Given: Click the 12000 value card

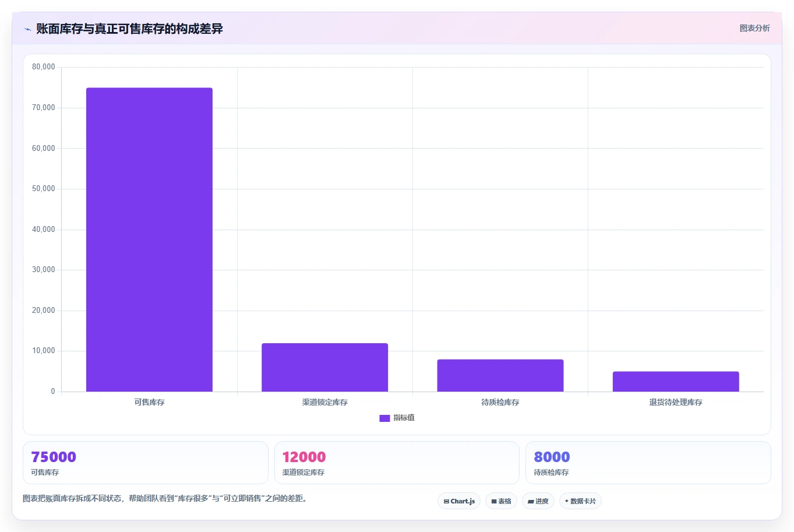Looking at the screenshot, I should [397, 463].
